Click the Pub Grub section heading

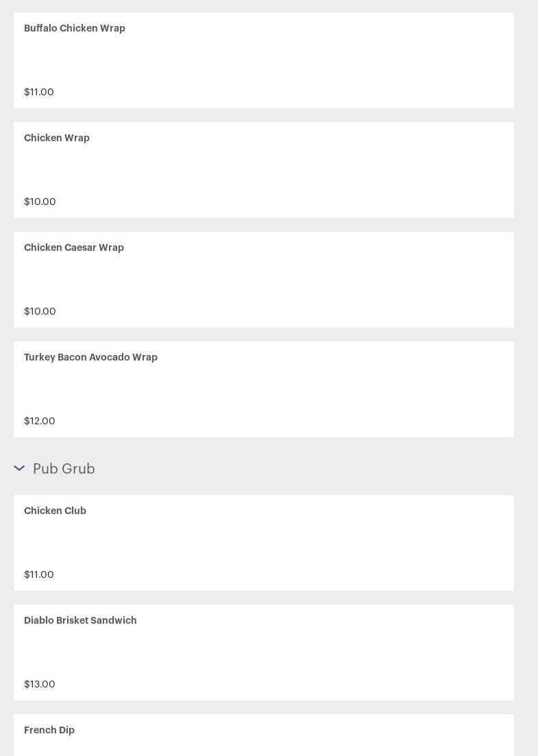coord(64,469)
